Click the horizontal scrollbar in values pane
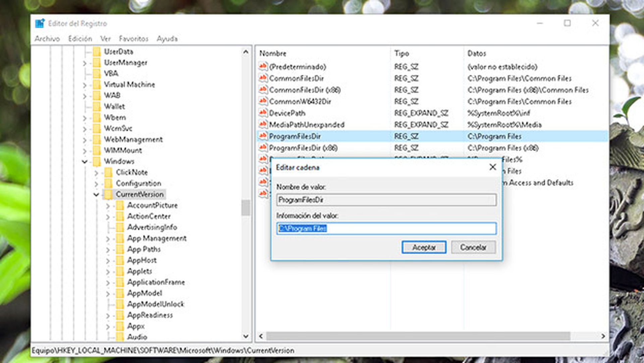 click(x=418, y=336)
